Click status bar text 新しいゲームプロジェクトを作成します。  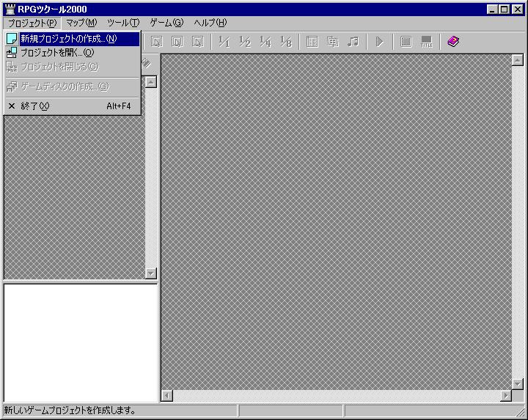tap(70, 410)
